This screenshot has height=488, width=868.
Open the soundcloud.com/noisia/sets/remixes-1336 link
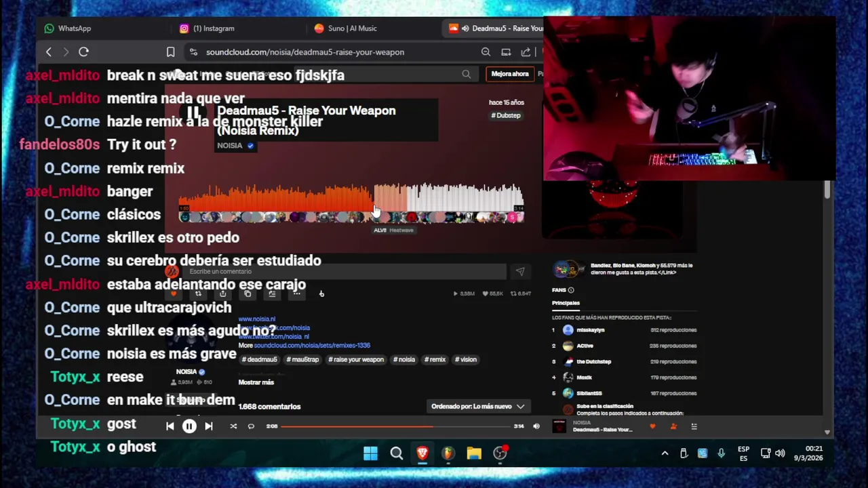(x=312, y=346)
